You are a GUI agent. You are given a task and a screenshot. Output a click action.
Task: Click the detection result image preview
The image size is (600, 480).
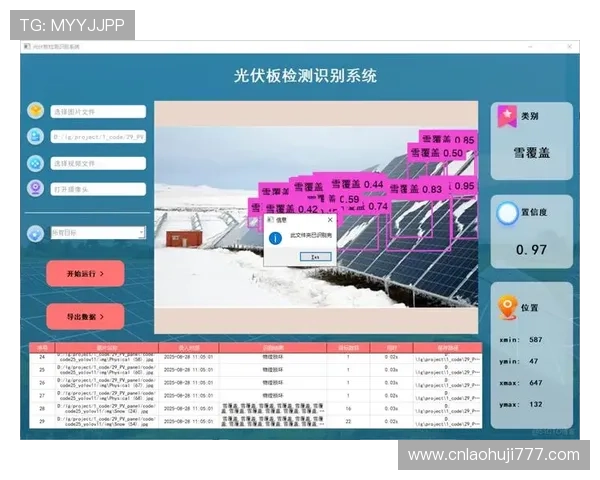[x=316, y=217]
